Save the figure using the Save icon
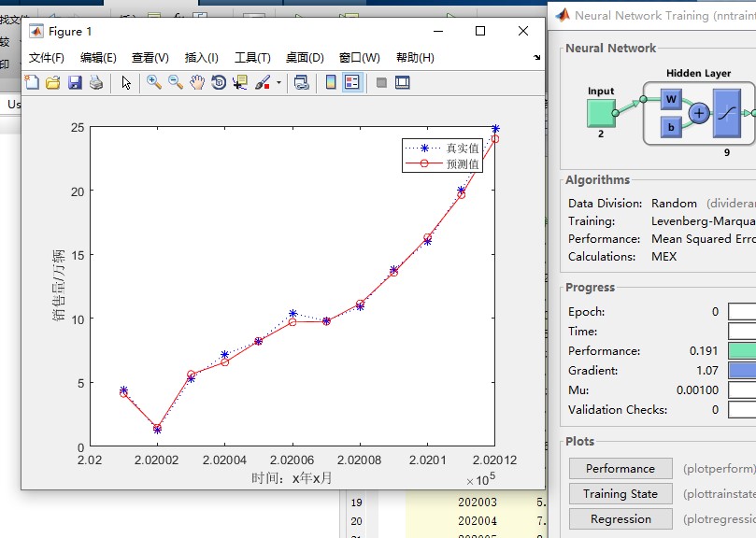756x538 pixels. pos(76,82)
